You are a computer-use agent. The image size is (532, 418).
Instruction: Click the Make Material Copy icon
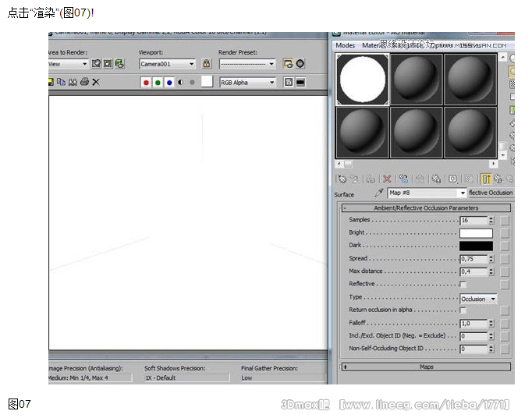[x=403, y=179]
